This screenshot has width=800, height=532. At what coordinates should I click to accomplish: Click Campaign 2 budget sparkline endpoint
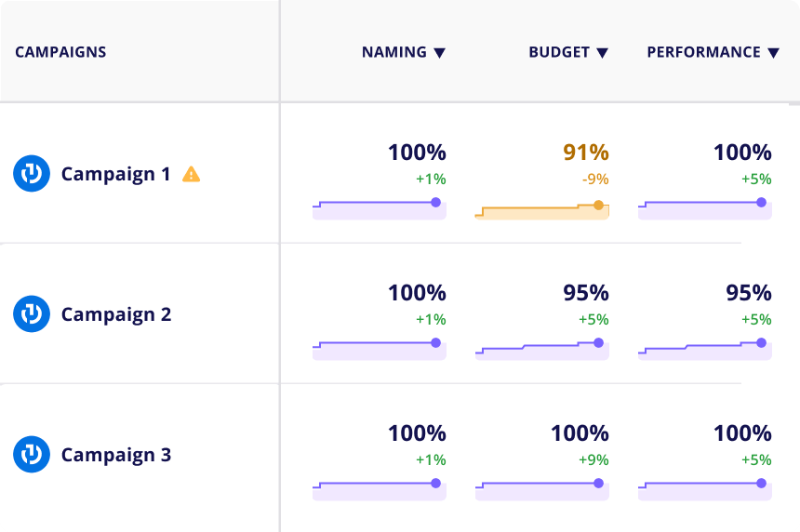tap(598, 343)
